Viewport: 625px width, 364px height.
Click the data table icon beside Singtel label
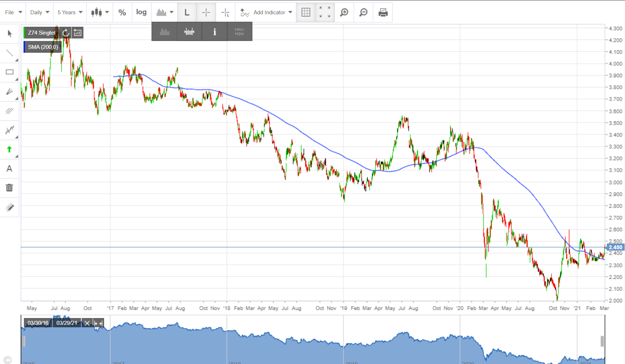click(78, 33)
